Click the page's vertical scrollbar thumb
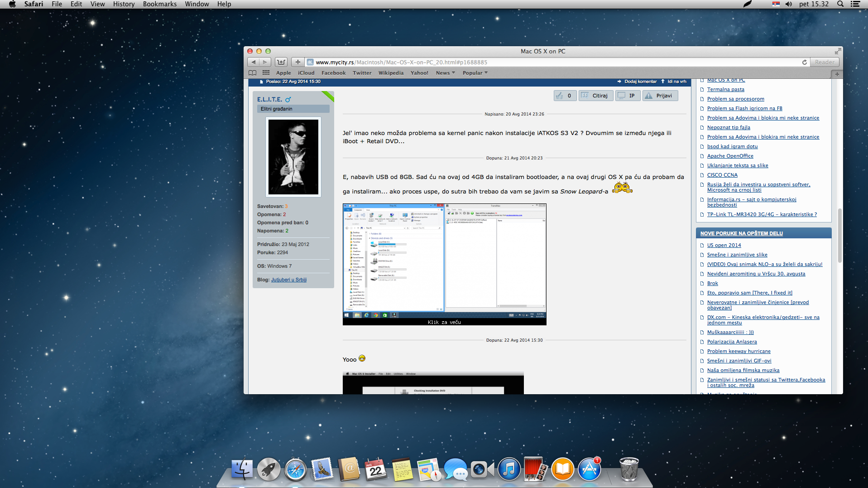Screen dimensions: 868x488 (839, 236)
